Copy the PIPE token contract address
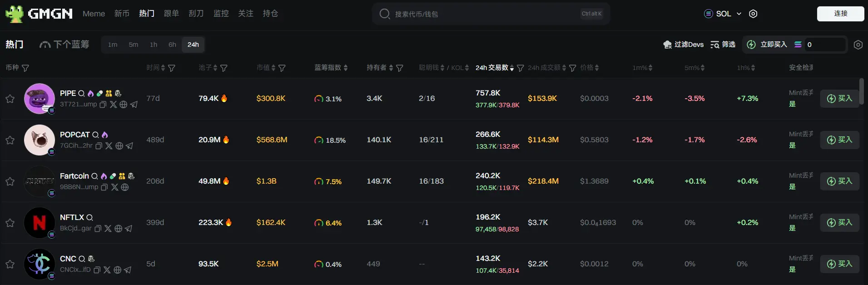The width and height of the screenshot is (868, 285). pos(103,105)
